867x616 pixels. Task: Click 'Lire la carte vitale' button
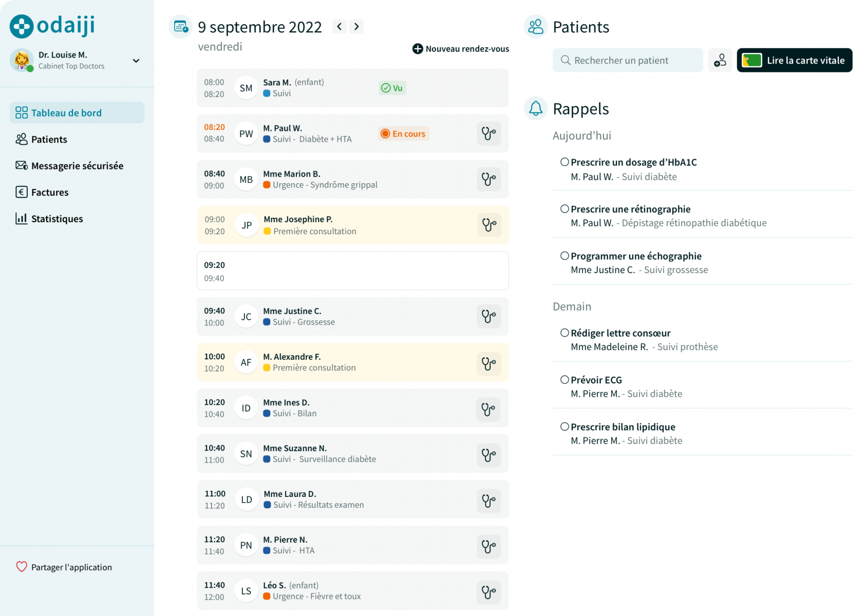click(x=794, y=61)
